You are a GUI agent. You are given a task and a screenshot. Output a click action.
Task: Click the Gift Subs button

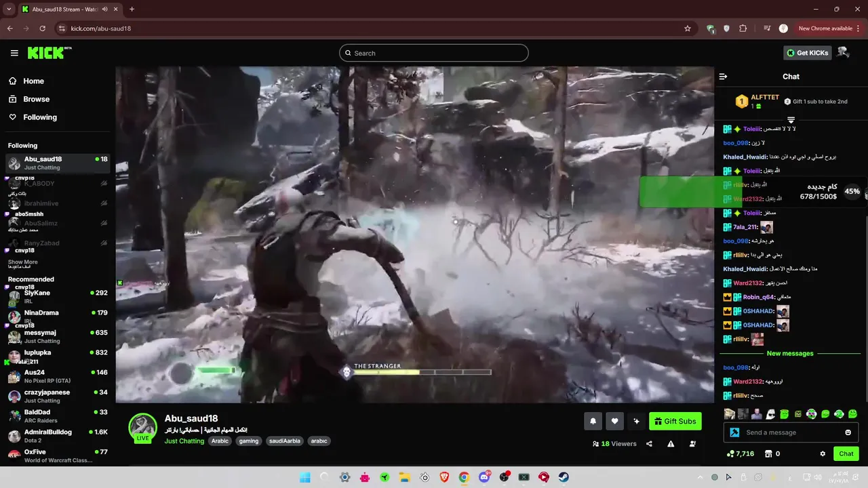coord(675,421)
